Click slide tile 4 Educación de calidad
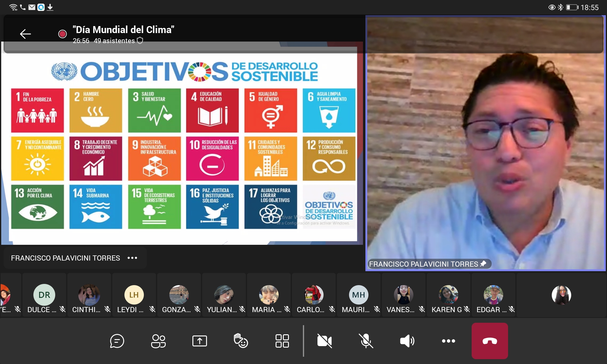607x364 pixels. click(x=212, y=110)
